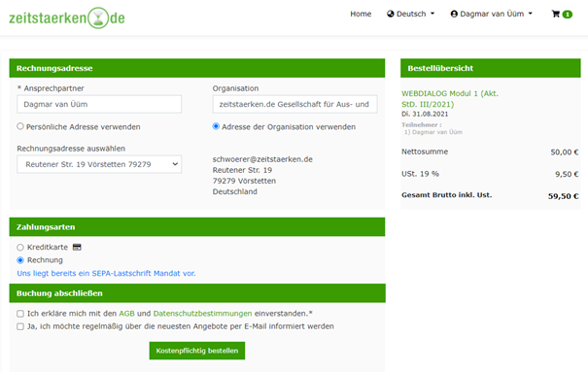Click the Nettosumme label

pyautogui.click(x=425, y=152)
